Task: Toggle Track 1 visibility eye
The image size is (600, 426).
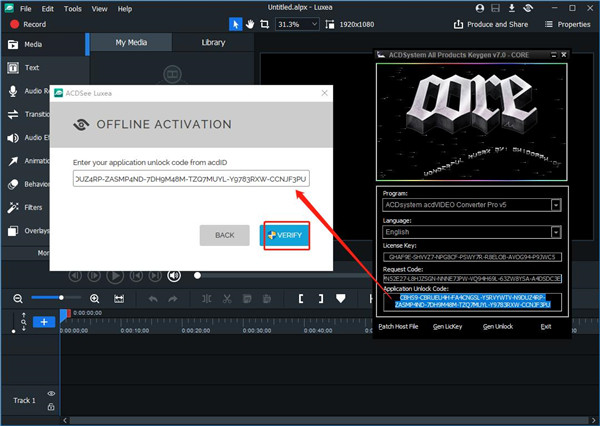Action: coord(51,393)
